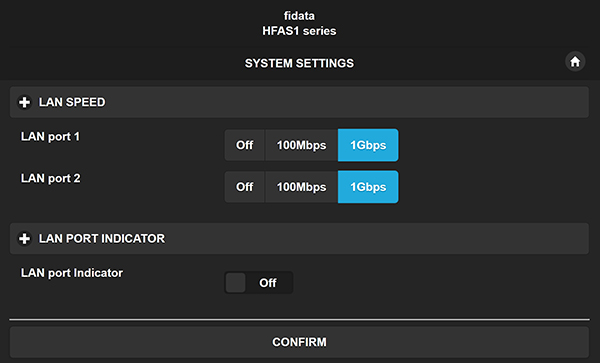Select 1Gbps for LAN port 2
The width and height of the screenshot is (600, 363).
tap(368, 187)
